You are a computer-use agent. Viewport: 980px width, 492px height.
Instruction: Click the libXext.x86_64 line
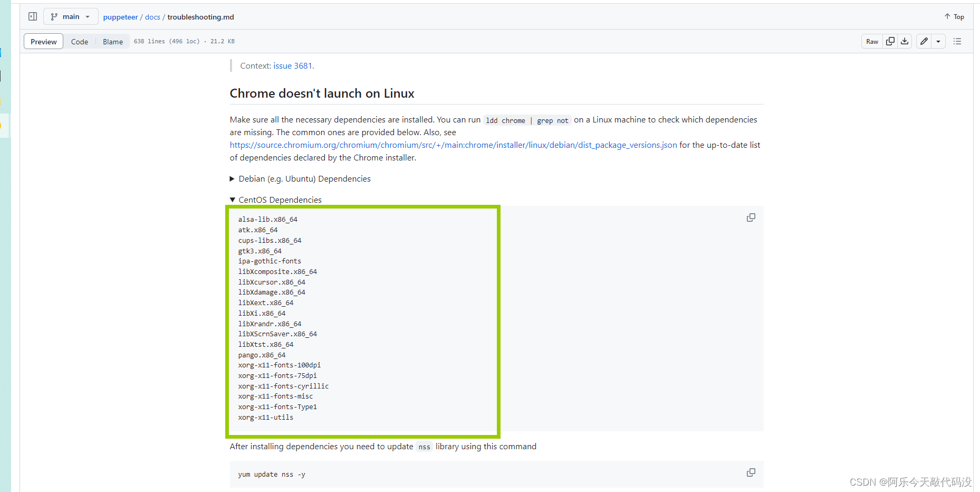point(266,302)
